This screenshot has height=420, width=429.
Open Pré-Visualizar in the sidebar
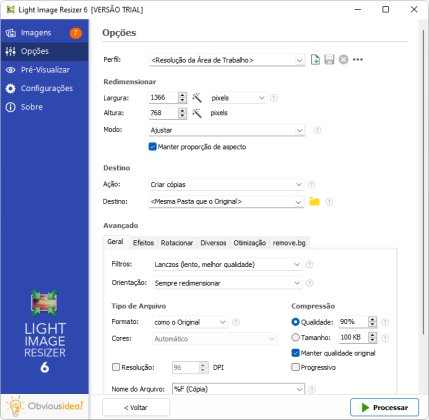(44, 70)
